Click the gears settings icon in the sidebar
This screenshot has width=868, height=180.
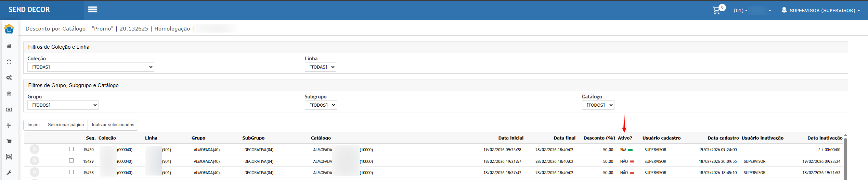[x=9, y=78]
